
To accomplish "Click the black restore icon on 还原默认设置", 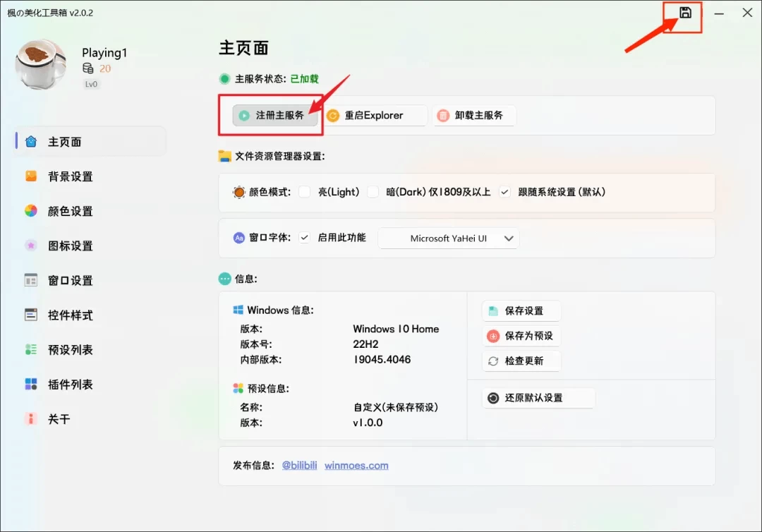I will click(493, 398).
